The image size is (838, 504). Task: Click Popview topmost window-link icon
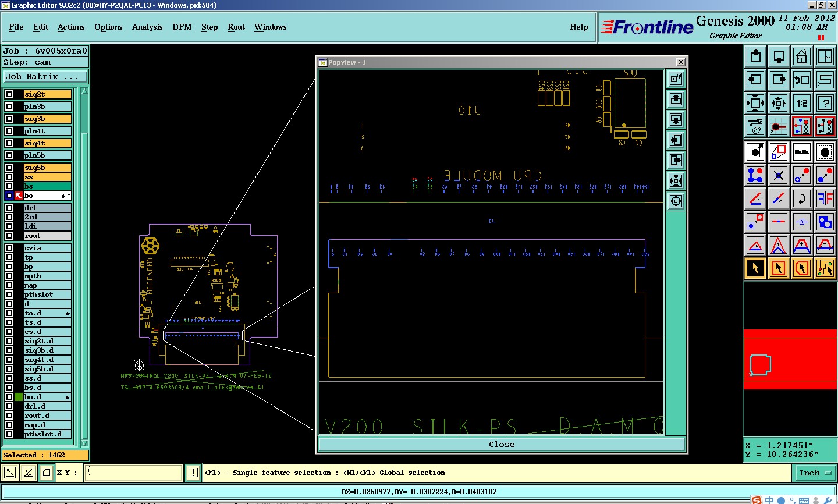click(x=676, y=79)
